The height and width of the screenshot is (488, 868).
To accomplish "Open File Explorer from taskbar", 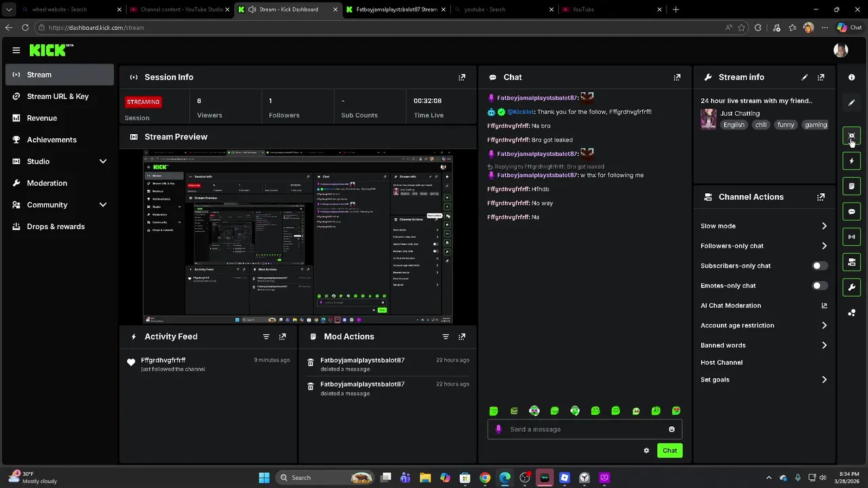I will point(425,478).
